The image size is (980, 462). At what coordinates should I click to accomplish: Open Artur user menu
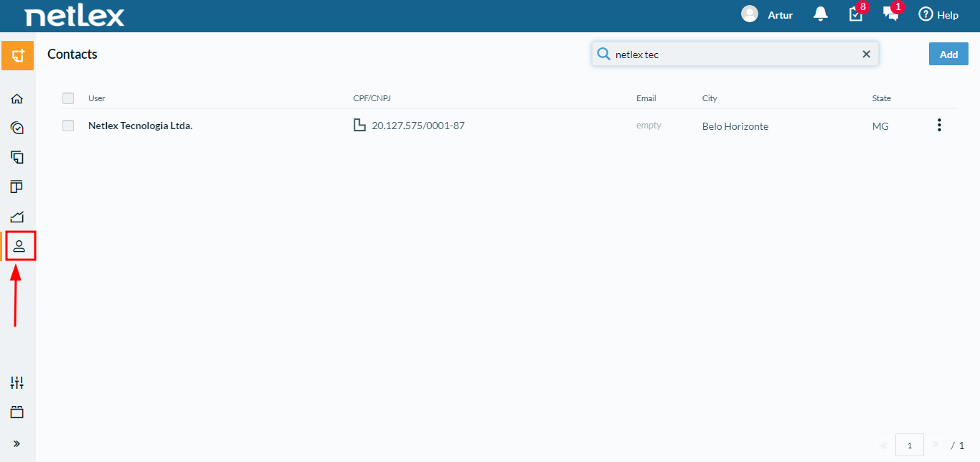tap(780, 15)
